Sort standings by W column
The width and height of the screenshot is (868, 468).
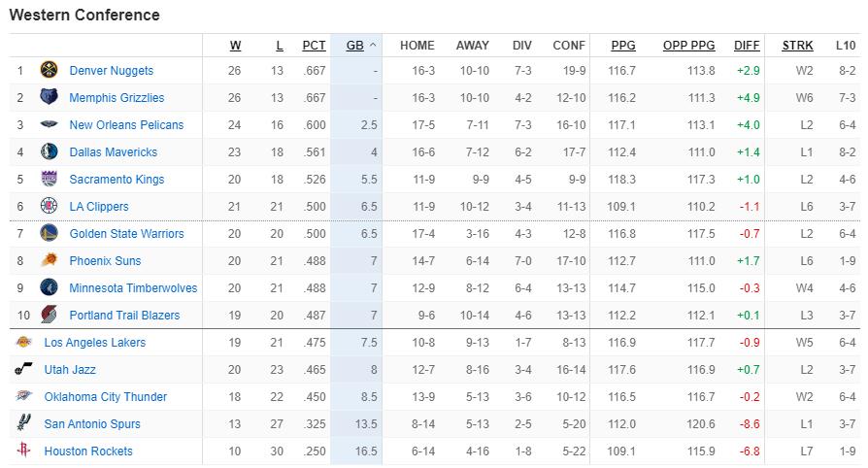(235, 46)
